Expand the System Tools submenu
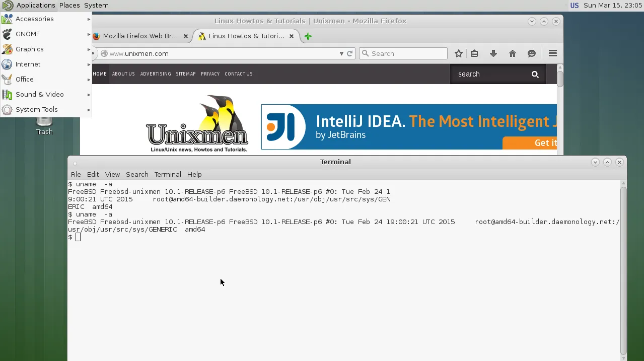This screenshot has height=361, width=644. coord(45,109)
